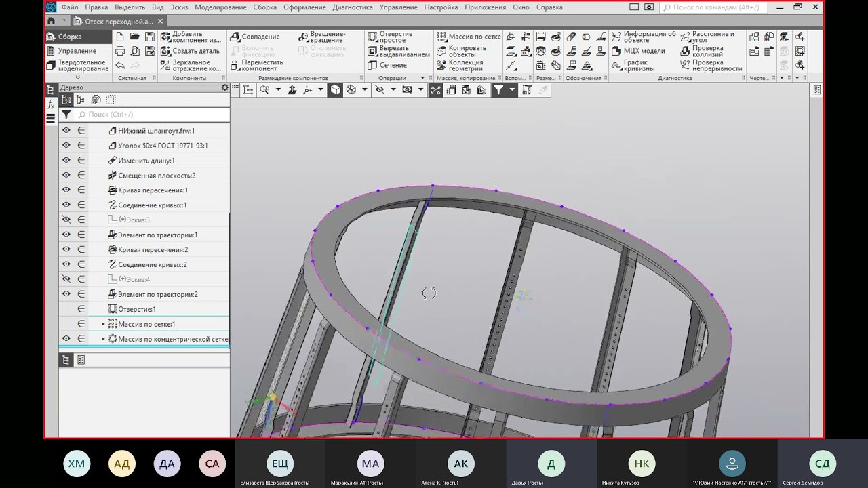This screenshot has width=868, height=488.
Task: Run Проверка коллизий check
Action: (703, 51)
